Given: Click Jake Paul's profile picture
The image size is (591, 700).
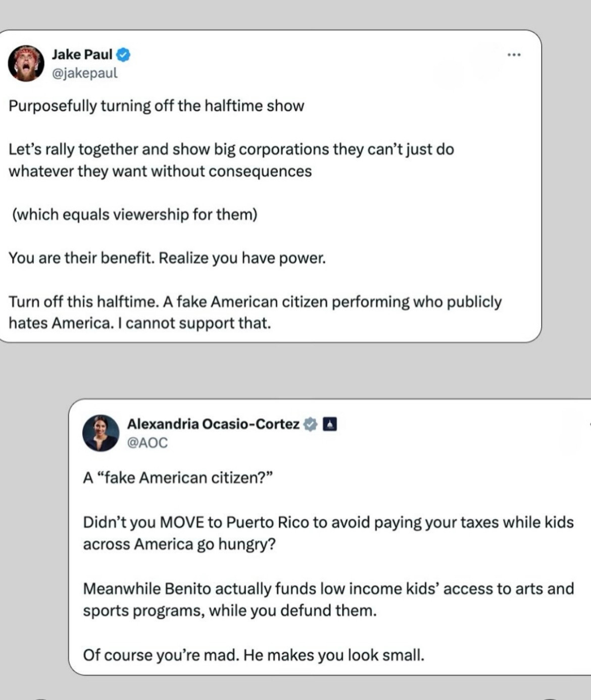Looking at the screenshot, I should (26, 63).
